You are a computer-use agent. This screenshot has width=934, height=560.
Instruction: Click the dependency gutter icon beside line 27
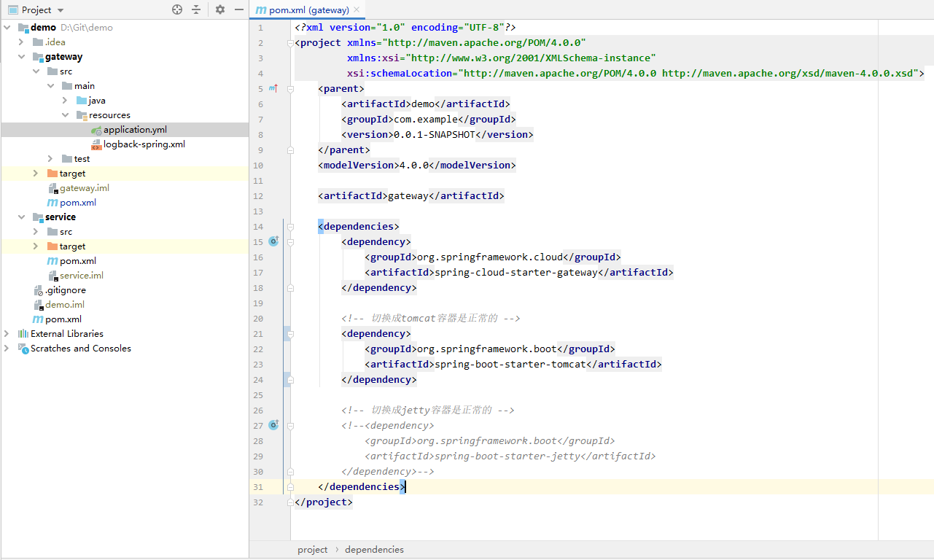pos(273,424)
